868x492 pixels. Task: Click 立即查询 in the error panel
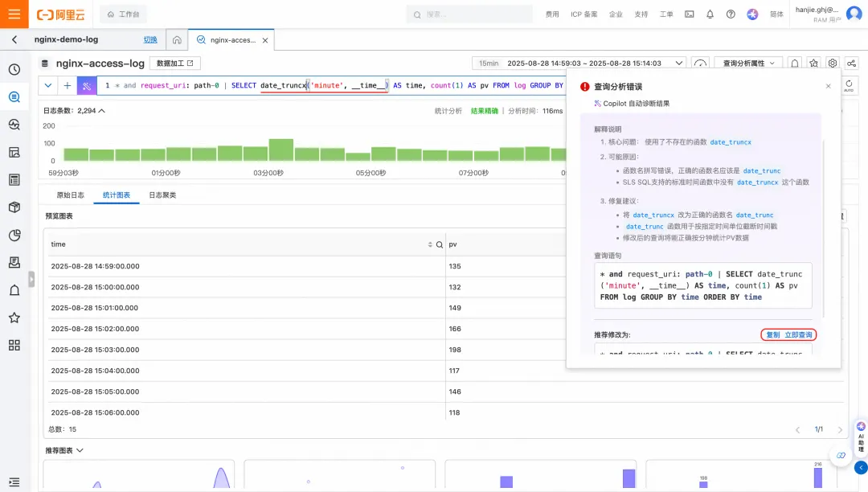coord(798,334)
